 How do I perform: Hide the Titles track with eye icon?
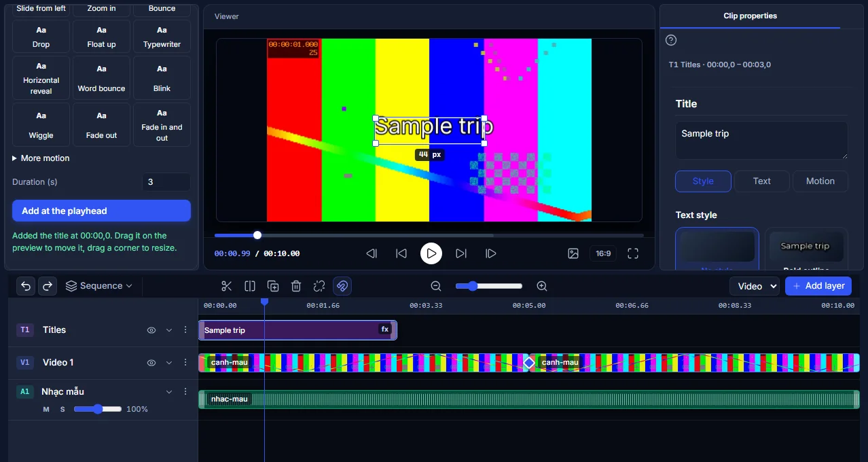[x=151, y=330]
